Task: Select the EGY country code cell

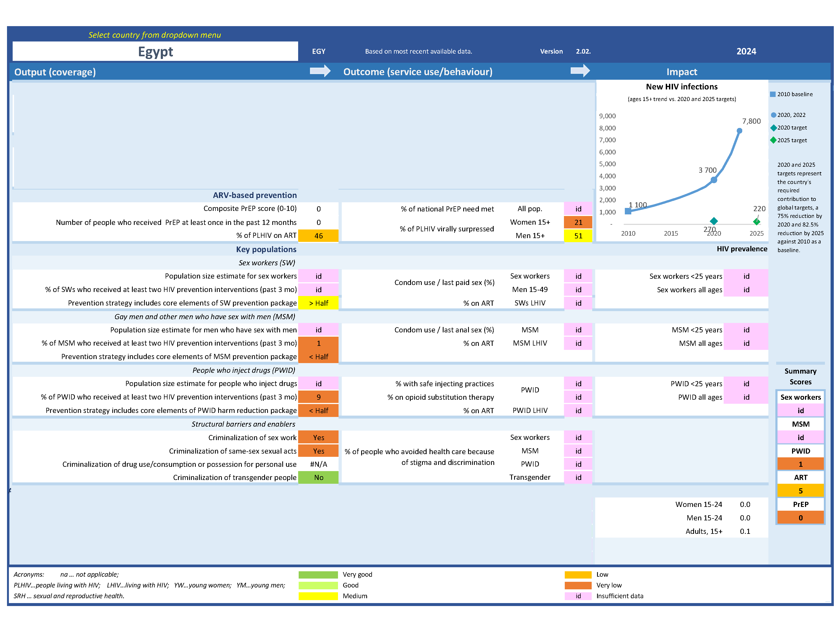Action: point(319,51)
